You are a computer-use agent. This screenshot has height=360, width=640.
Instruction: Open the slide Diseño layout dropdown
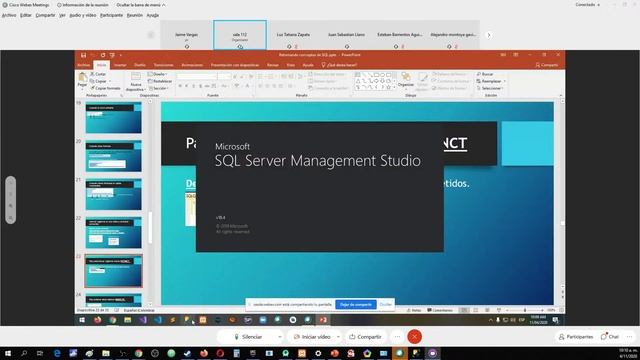[158, 74]
